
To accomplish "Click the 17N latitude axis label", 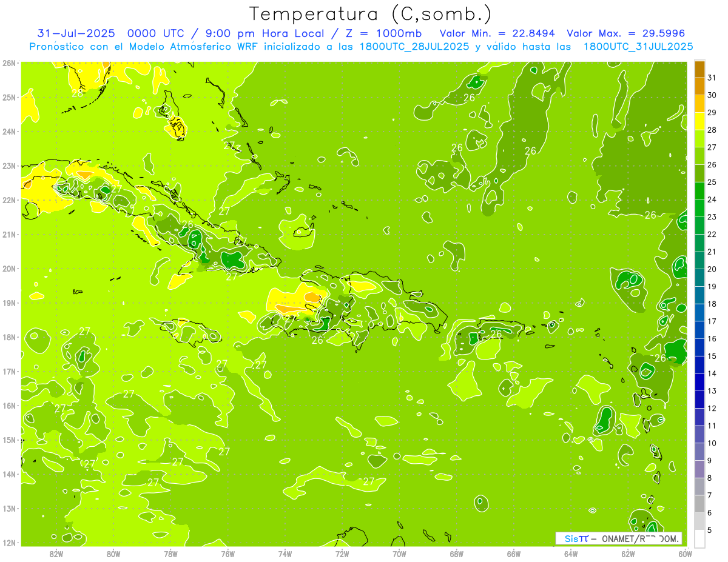I will pos(9,371).
